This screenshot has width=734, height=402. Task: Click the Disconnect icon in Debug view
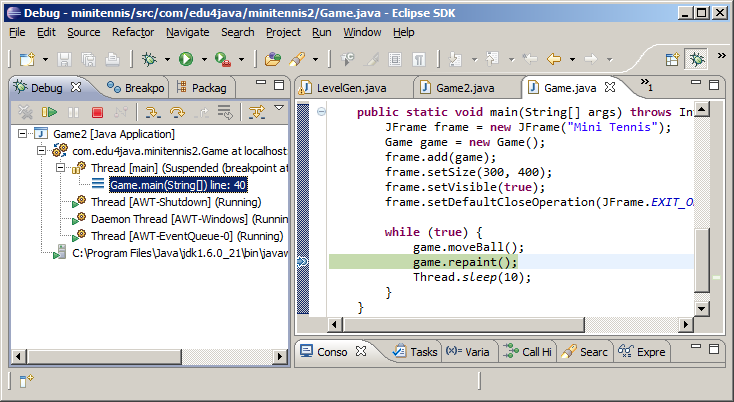tap(121, 112)
